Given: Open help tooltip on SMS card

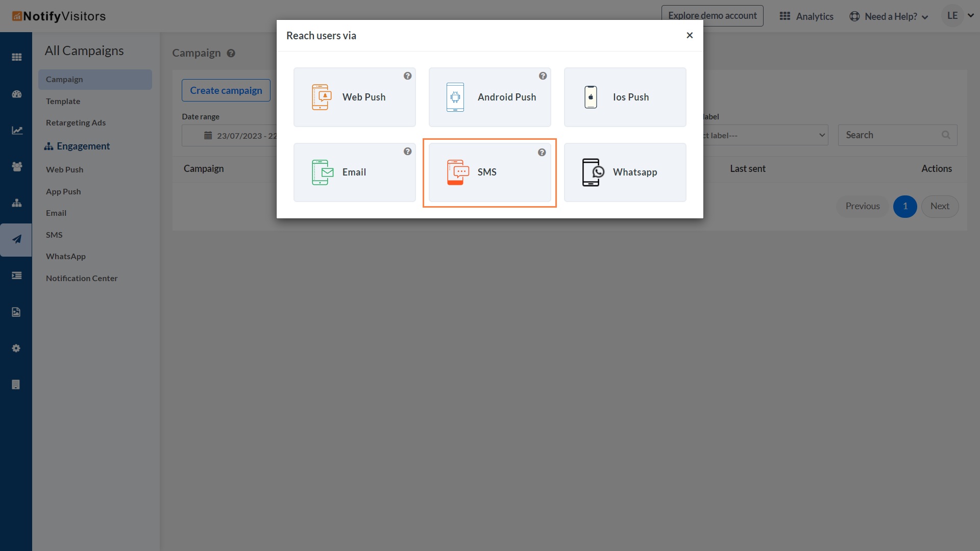Looking at the screenshot, I should [542, 153].
